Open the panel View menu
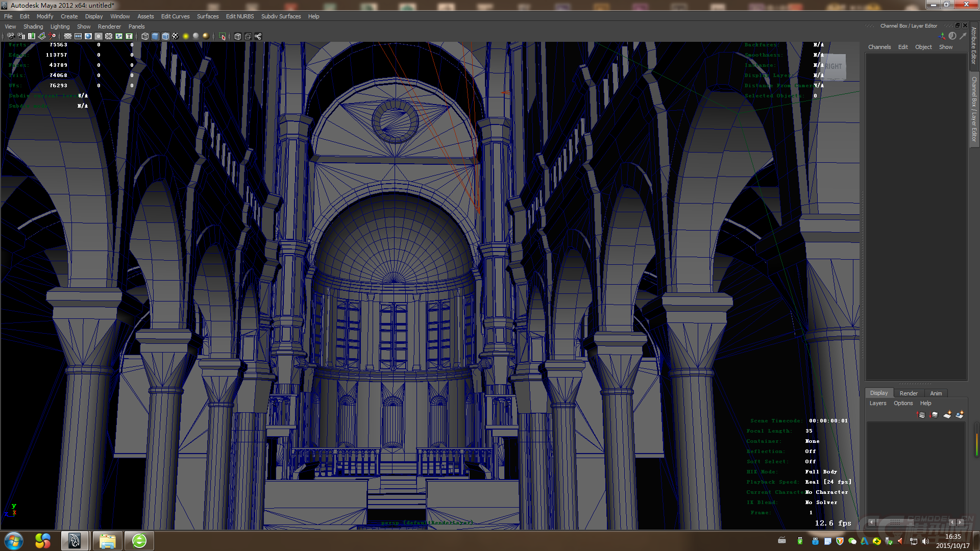980x551 pixels. pyautogui.click(x=10, y=27)
